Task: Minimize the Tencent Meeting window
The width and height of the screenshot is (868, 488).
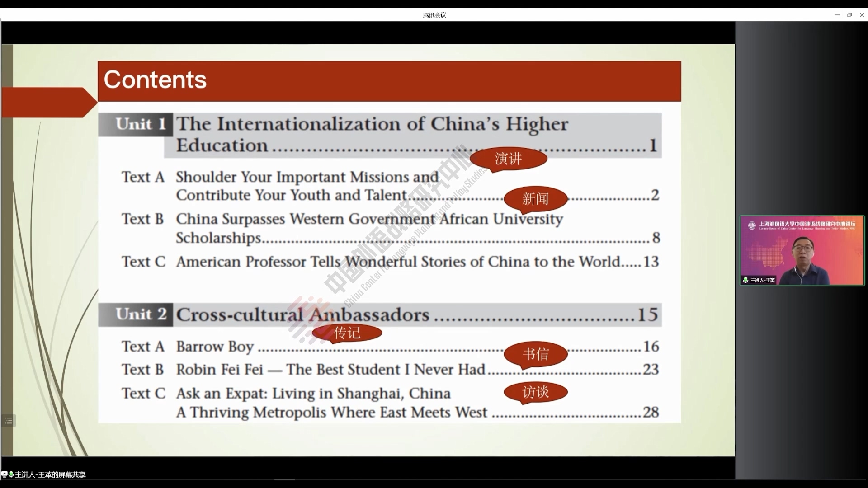Action: click(x=837, y=15)
